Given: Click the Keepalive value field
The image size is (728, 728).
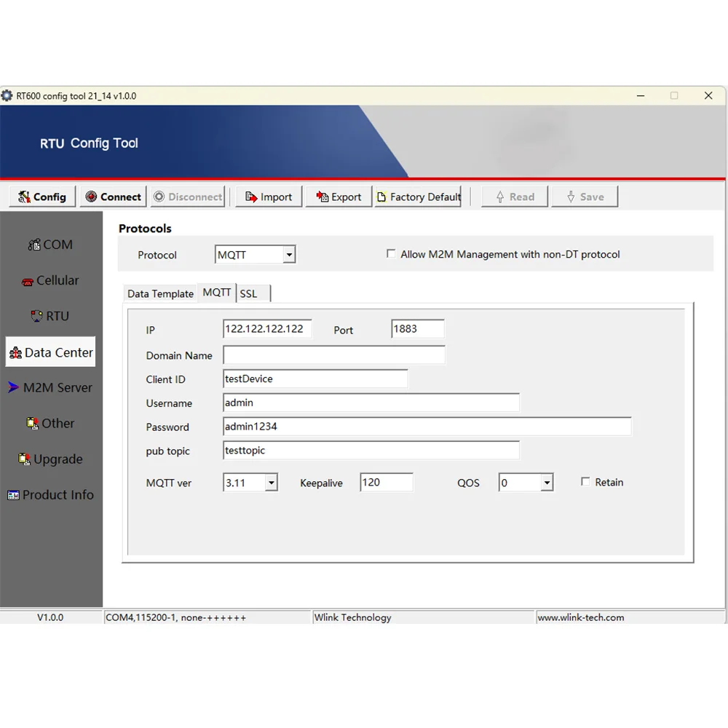Looking at the screenshot, I should point(386,482).
